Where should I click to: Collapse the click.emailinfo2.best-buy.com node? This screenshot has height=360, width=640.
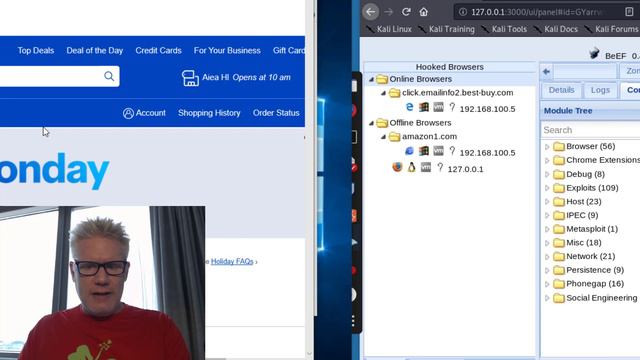coord(384,93)
